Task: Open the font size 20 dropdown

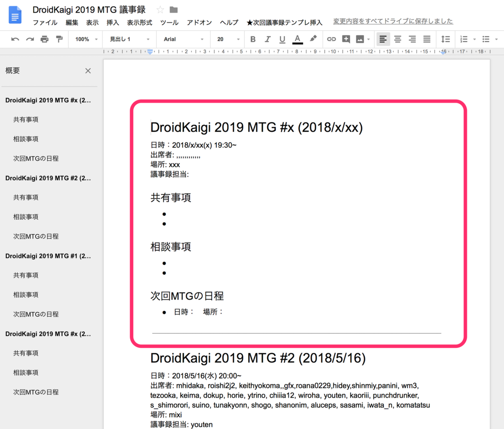Action: point(228,39)
